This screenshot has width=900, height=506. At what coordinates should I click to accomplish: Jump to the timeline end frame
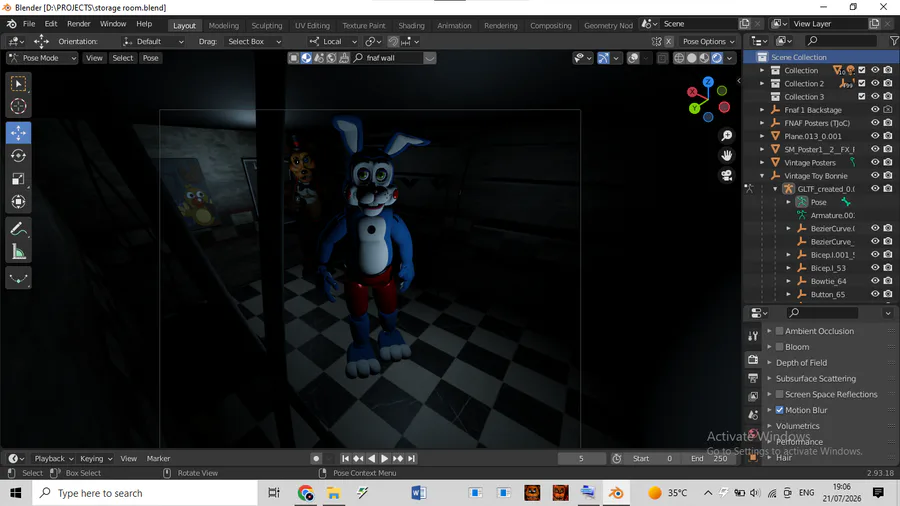411,458
